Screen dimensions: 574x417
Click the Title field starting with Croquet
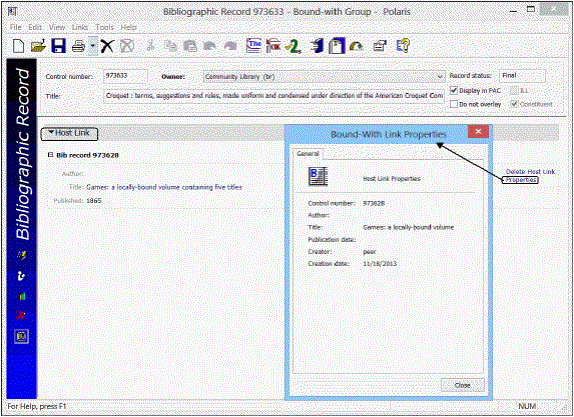(x=274, y=96)
